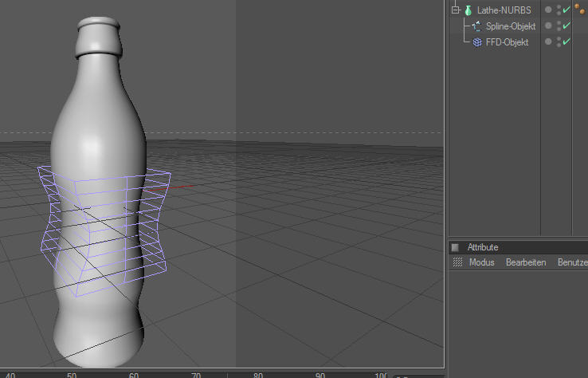Select Spline-Objekt in the object tree
Viewport: 588px width, 378px height.
click(x=511, y=26)
